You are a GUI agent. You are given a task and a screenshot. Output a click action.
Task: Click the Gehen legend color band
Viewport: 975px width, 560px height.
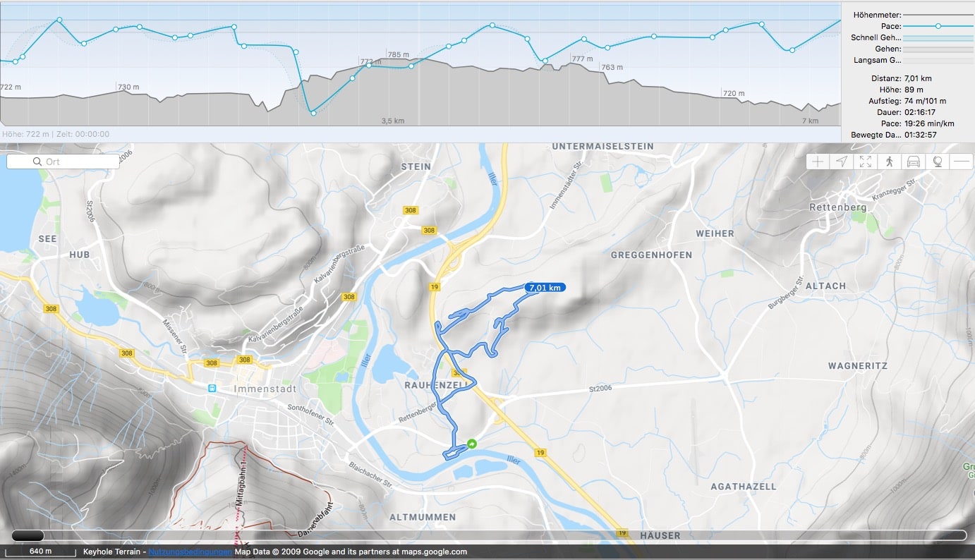click(x=938, y=49)
